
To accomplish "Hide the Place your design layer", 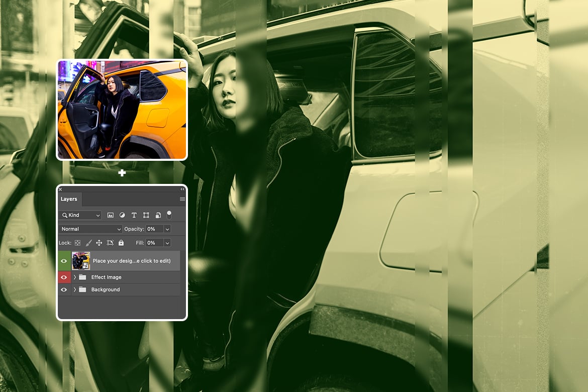I will pos(64,261).
